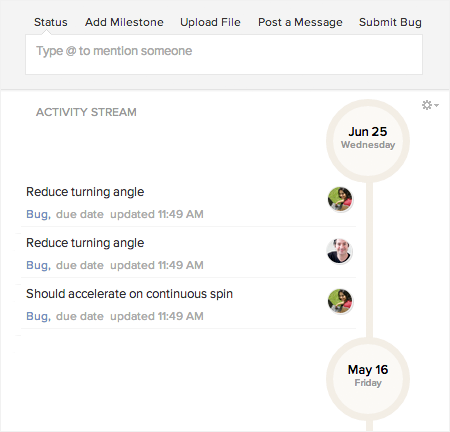This screenshot has height=432, width=450.
Task: Click the Activity Stream heading
Action: click(x=86, y=112)
